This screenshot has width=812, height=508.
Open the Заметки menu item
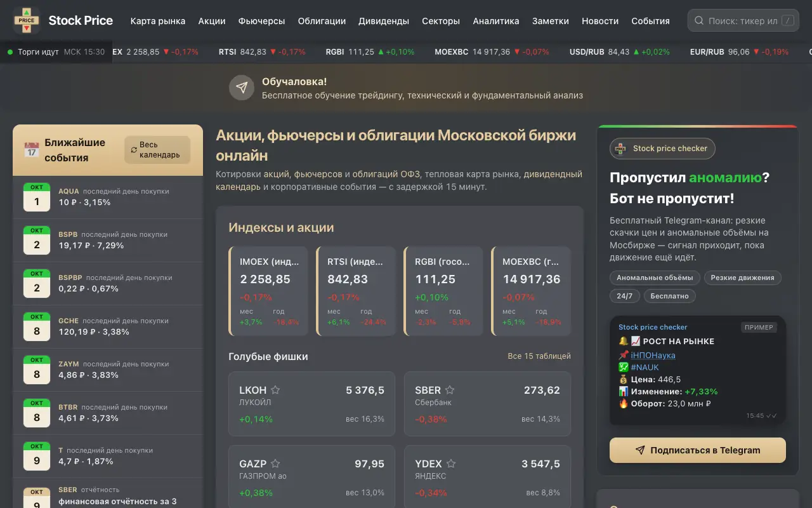[x=551, y=21]
